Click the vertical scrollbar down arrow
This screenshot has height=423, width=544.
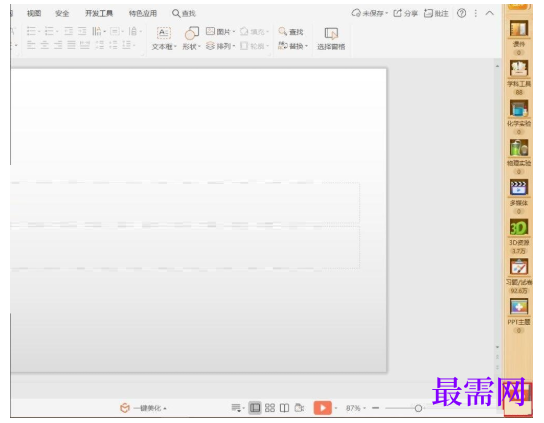tap(498, 347)
